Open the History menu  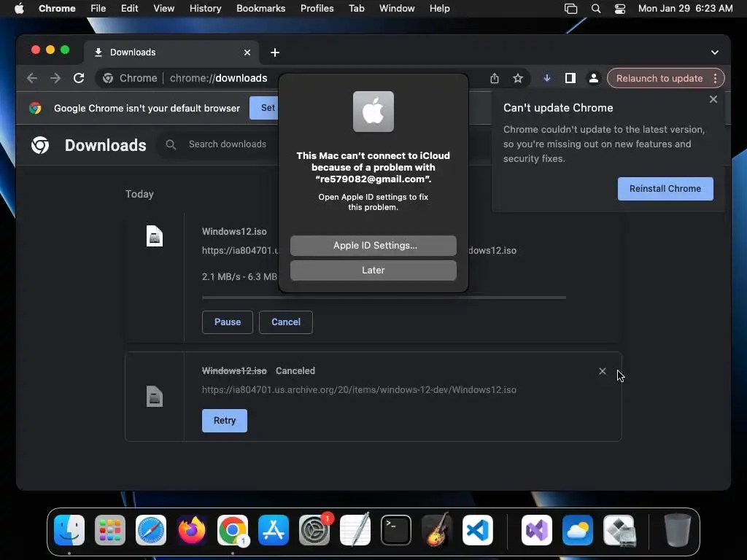click(x=205, y=9)
